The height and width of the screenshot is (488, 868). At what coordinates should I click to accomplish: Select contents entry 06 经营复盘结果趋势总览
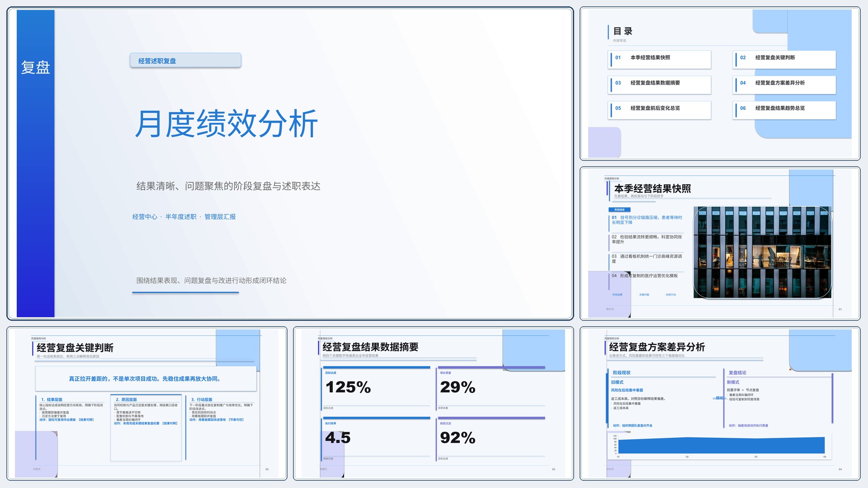[x=784, y=110]
